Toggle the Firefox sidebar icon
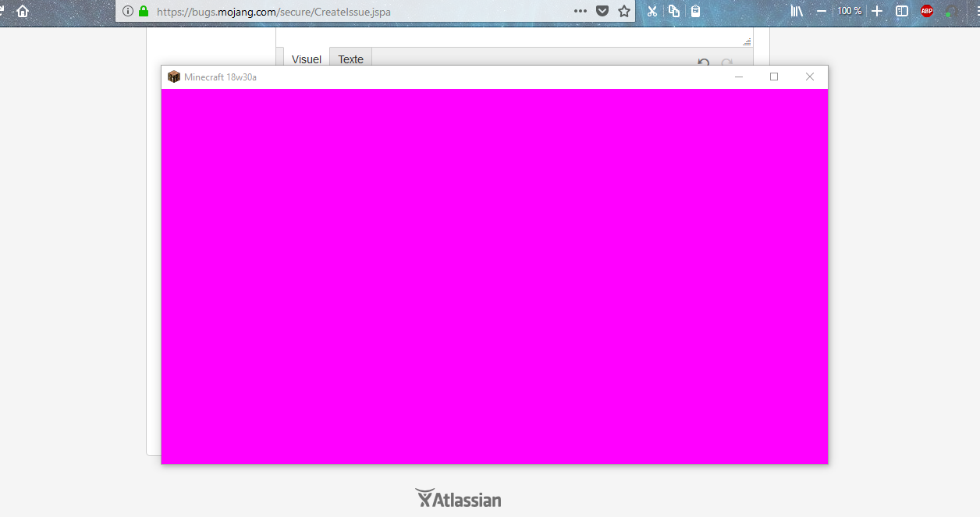Screen dimensions: 980x517 [x=902, y=11]
